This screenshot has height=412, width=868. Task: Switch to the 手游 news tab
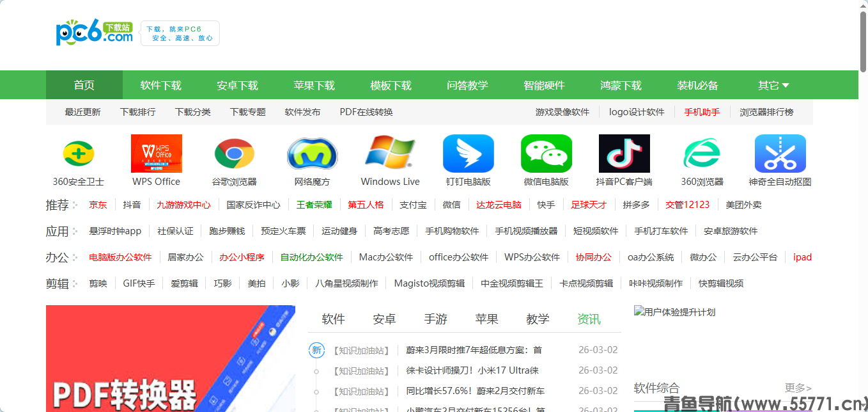[x=436, y=319]
